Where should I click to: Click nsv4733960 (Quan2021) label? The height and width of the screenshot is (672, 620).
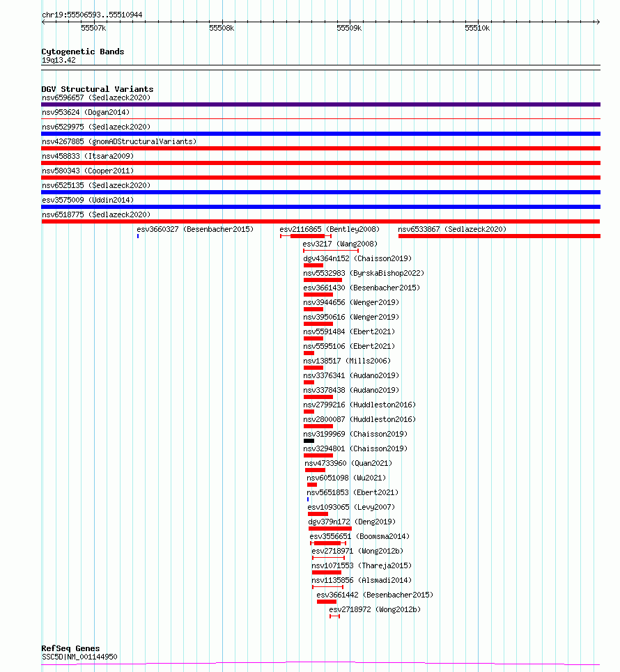coord(348,463)
